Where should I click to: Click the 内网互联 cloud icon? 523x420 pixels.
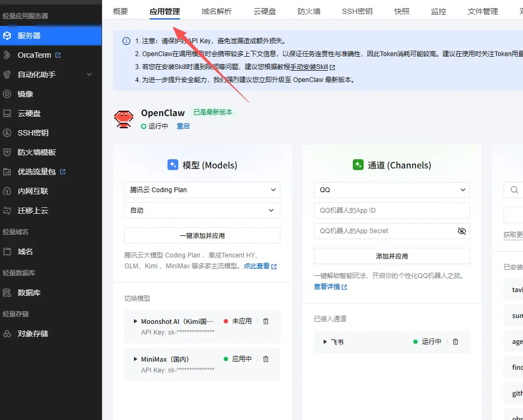[x=7, y=191]
